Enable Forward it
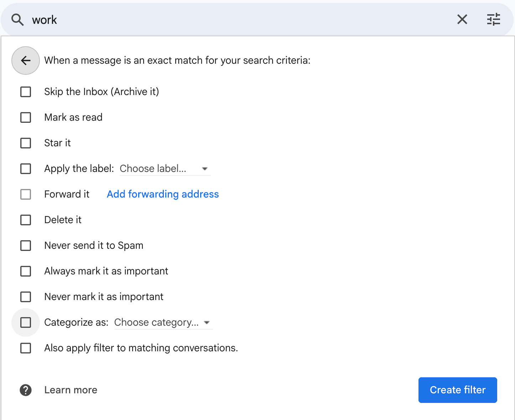The height and width of the screenshot is (420, 515). [25, 194]
